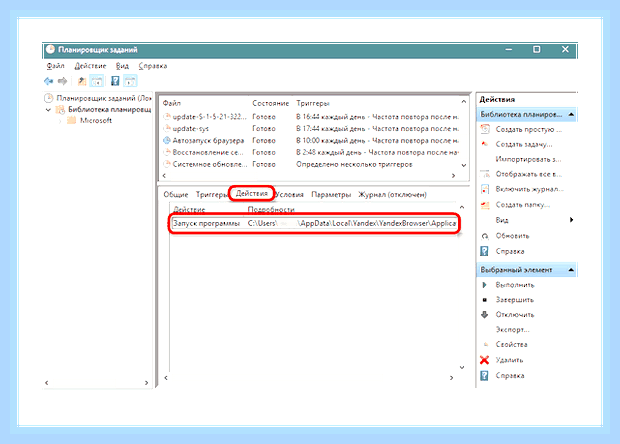Click the Подробности column header

click(x=271, y=209)
